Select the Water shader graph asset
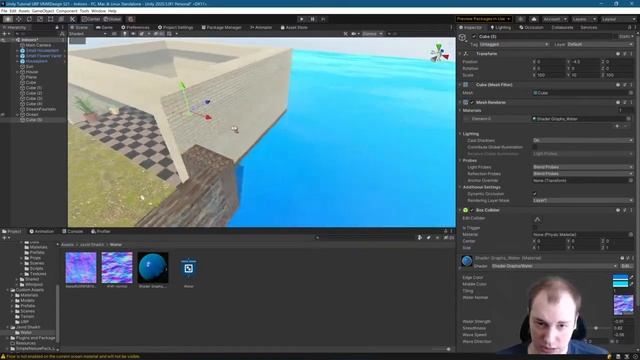Screen dimensions: 640x360 (188, 268)
